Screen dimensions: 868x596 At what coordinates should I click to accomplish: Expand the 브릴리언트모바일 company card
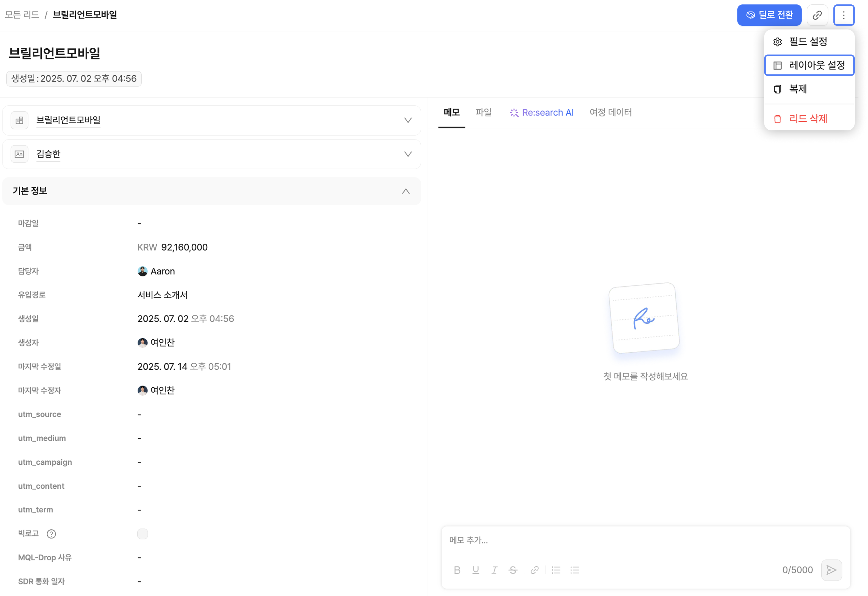pos(407,120)
